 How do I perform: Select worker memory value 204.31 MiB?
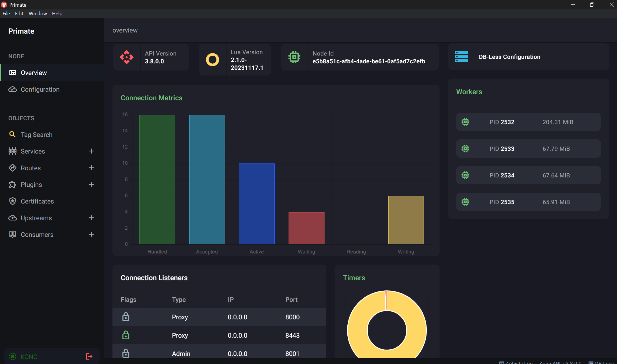pos(558,122)
